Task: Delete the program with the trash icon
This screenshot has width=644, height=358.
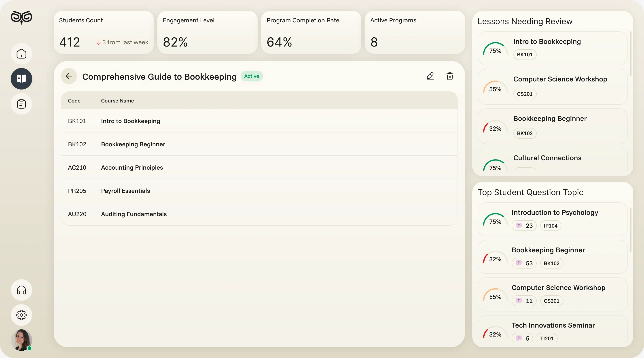Action: click(450, 76)
